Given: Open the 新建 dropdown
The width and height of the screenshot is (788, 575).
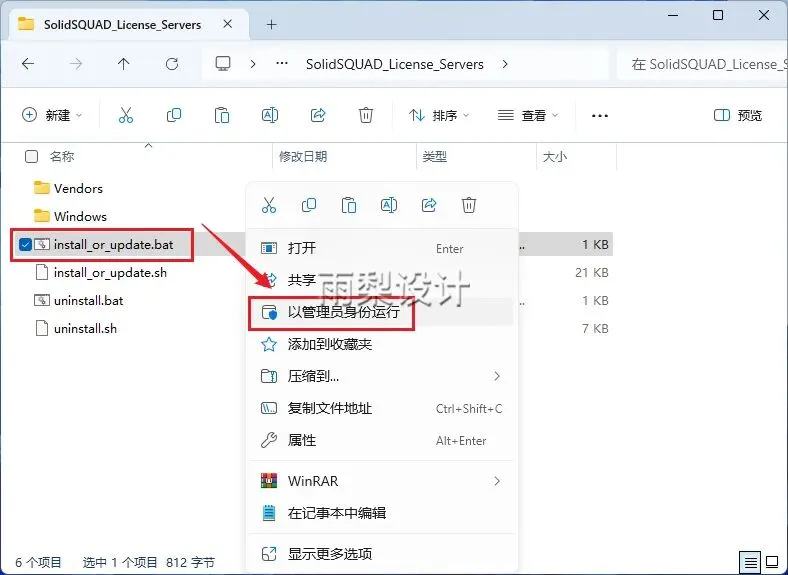Looking at the screenshot, I should tap(51, 115).
